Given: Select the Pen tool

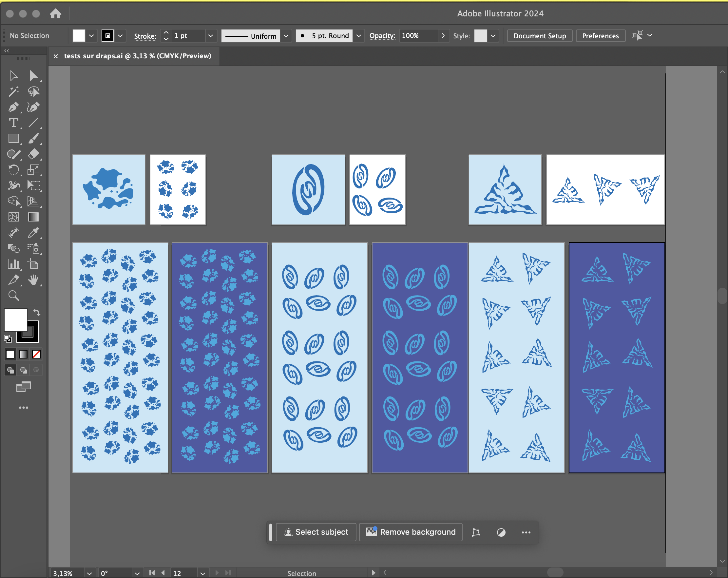Looking at the screenshot, I should [x=13, y=107].
